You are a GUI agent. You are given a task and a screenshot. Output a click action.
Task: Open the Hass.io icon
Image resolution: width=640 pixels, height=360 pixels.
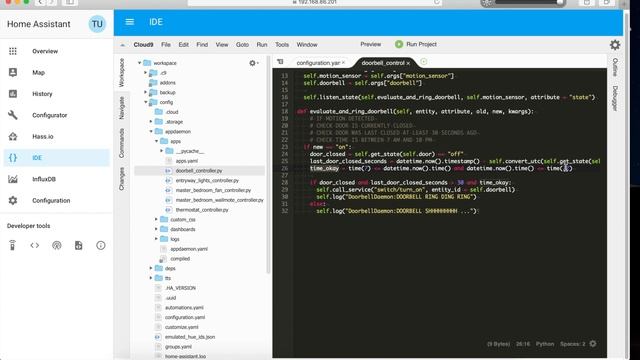[x=13, y=136]
